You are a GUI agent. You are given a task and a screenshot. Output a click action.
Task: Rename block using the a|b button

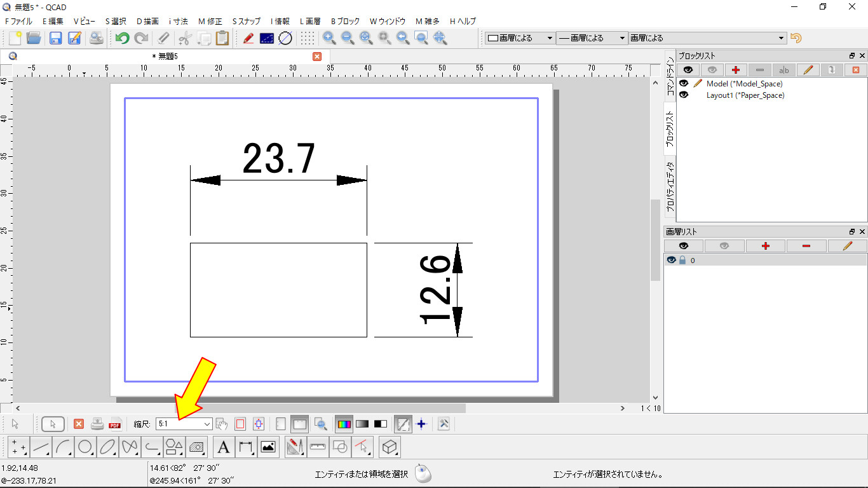(784, 69)
